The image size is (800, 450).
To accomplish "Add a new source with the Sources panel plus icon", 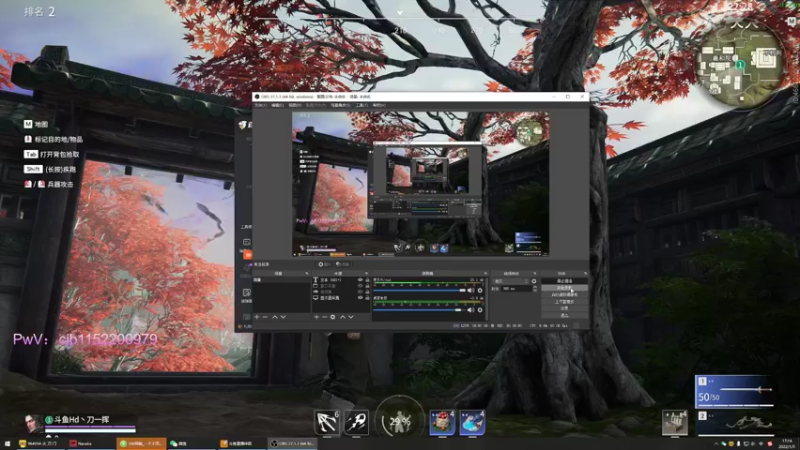I will (x=316, y=317).
